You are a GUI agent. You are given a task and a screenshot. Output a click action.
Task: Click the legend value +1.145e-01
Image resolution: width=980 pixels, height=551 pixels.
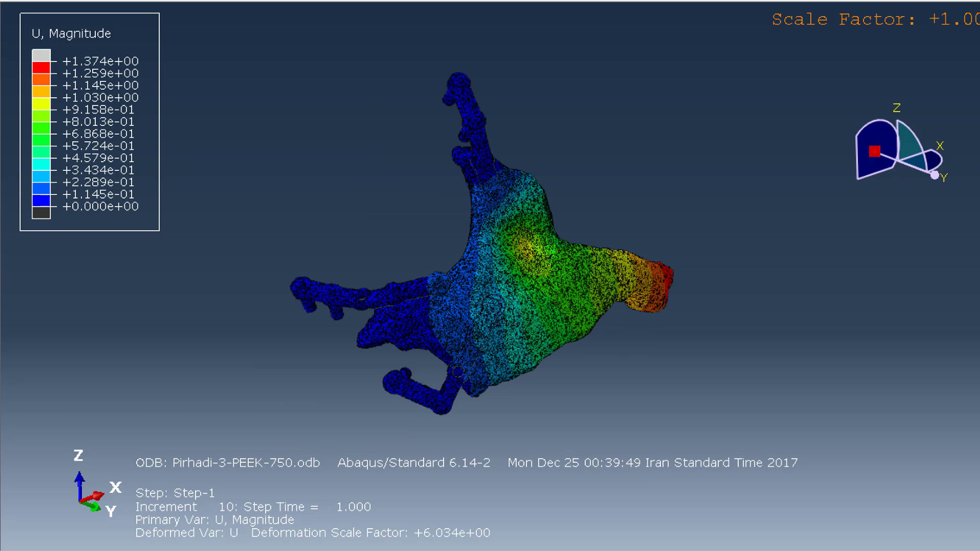pos(98,194)
